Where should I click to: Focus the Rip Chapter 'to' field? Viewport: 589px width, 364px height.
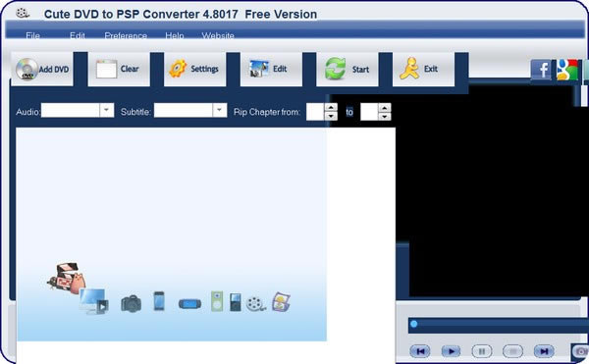[369, 112]
